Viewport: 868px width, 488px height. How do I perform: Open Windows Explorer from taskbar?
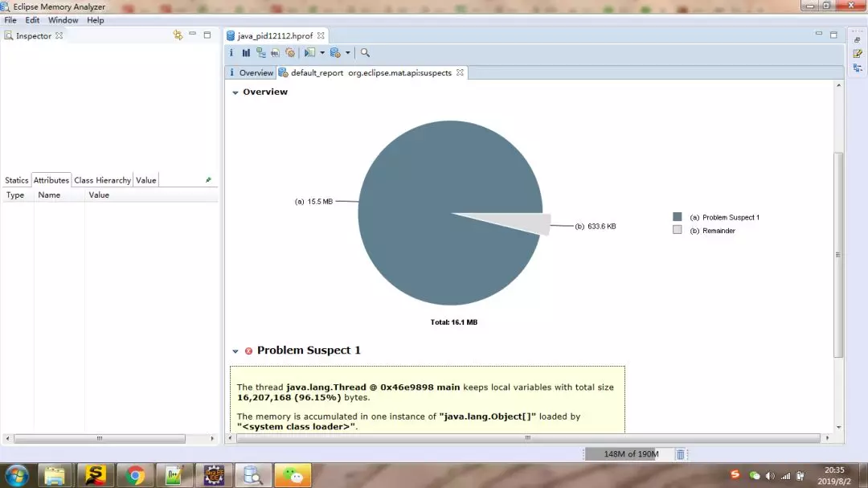point(55,476)
